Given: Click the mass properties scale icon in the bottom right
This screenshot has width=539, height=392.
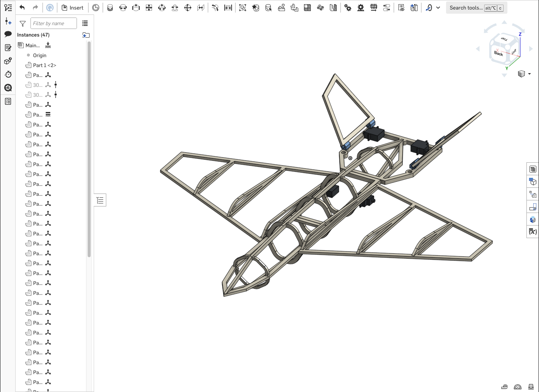Looking at the screenshot, I should pyautogui.click(x=531, y=387).
